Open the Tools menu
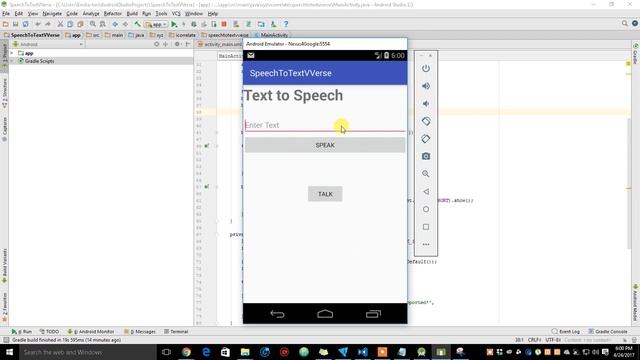Image resolution: width=640 pixels, height=360 pixels. [x=161, y=13]
